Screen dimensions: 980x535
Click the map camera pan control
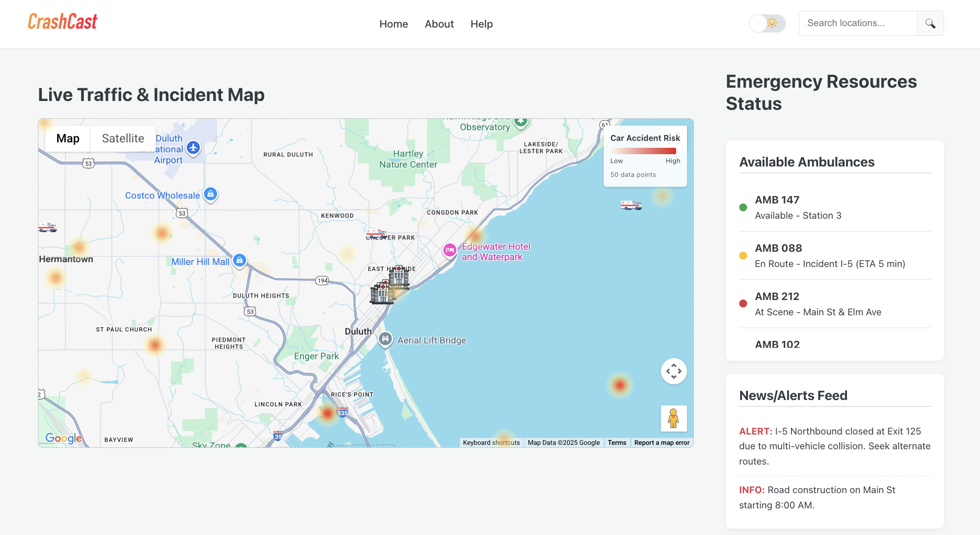[673, 371]
